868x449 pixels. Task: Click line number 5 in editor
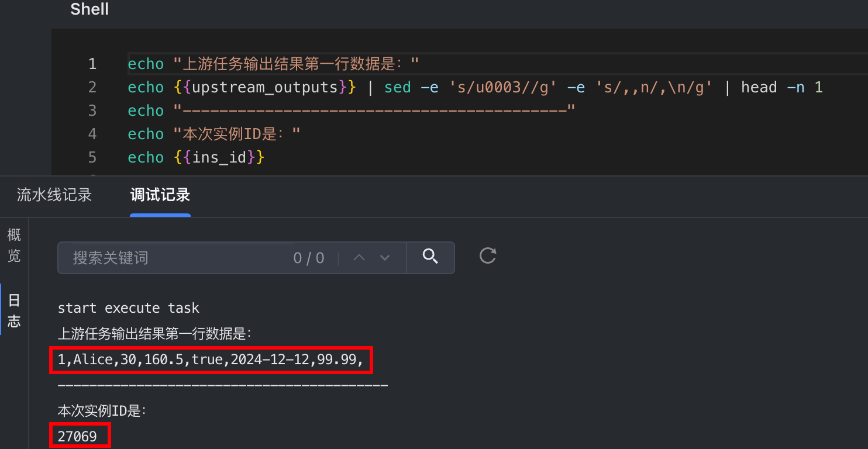92,157
